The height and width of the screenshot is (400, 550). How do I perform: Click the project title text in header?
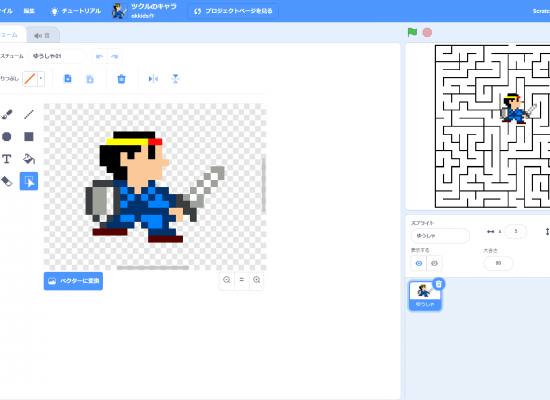pyautogui.click(x=154, y=7)
